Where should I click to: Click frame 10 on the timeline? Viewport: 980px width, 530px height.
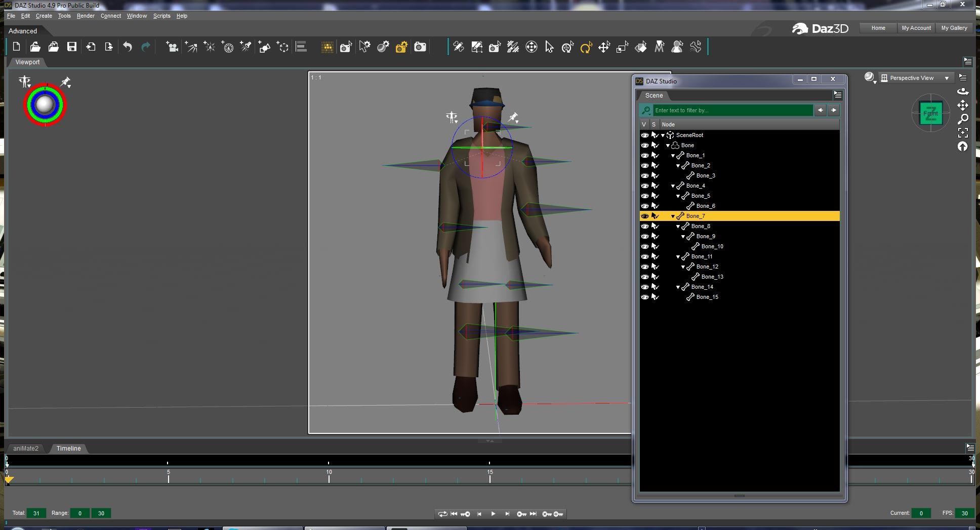point(329,478)
